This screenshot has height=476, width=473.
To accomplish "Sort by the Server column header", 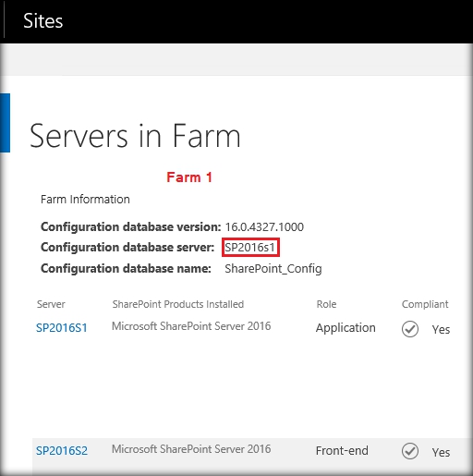I will point(51,304).
